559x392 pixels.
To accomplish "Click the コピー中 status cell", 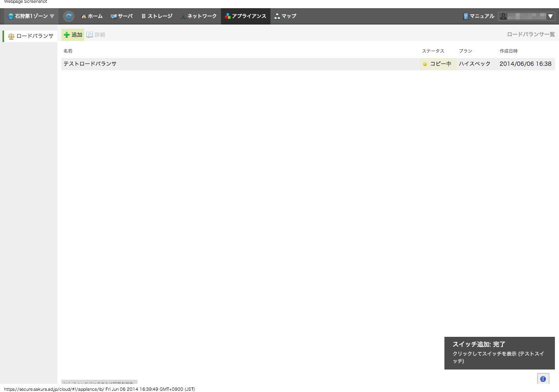I will pos(438,64).
